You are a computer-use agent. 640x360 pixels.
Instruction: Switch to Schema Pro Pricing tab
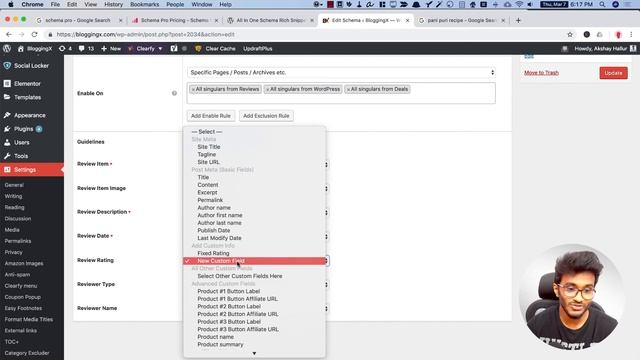pyautogui.click(x=174, y=20)
